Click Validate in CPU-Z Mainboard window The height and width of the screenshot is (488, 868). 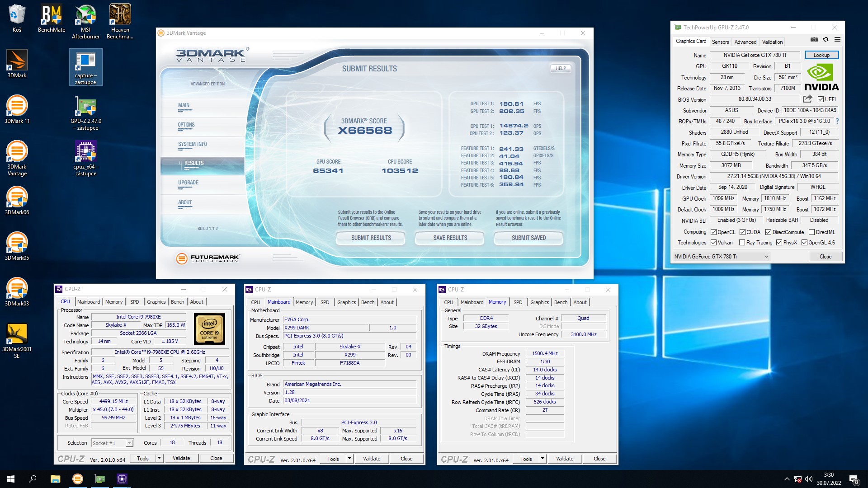pyautogui.click(x=372, y=459)
